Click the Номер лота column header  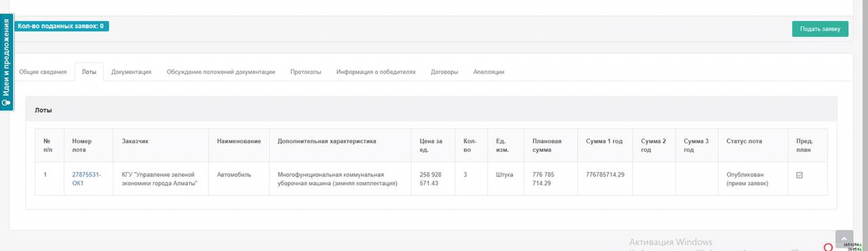click(82, 145)
